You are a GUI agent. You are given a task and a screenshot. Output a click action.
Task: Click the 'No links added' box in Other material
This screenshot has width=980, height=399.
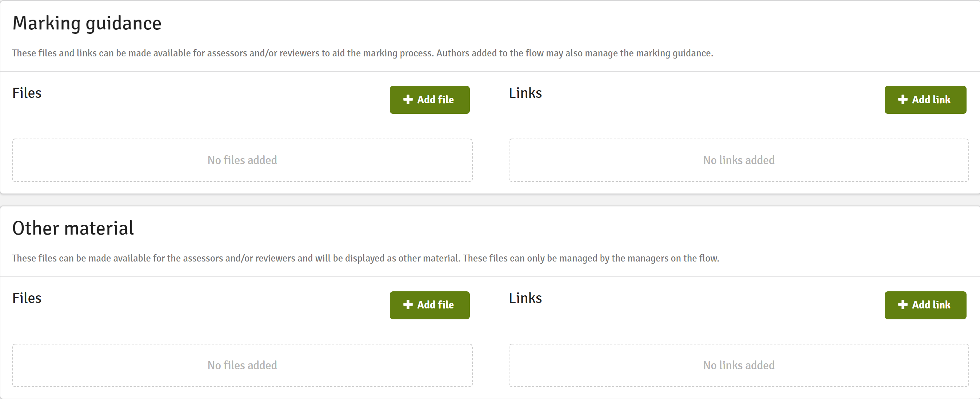click(x=739, y=365)
